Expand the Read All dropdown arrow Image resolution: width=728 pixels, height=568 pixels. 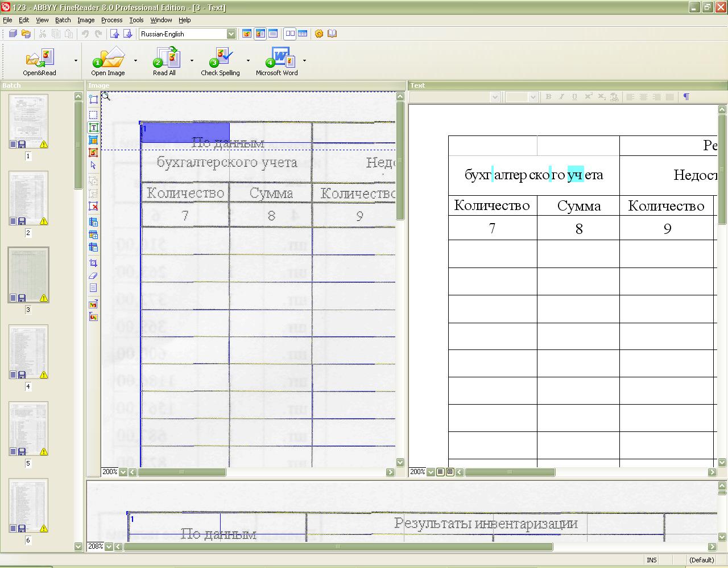[x=192, y=60]
